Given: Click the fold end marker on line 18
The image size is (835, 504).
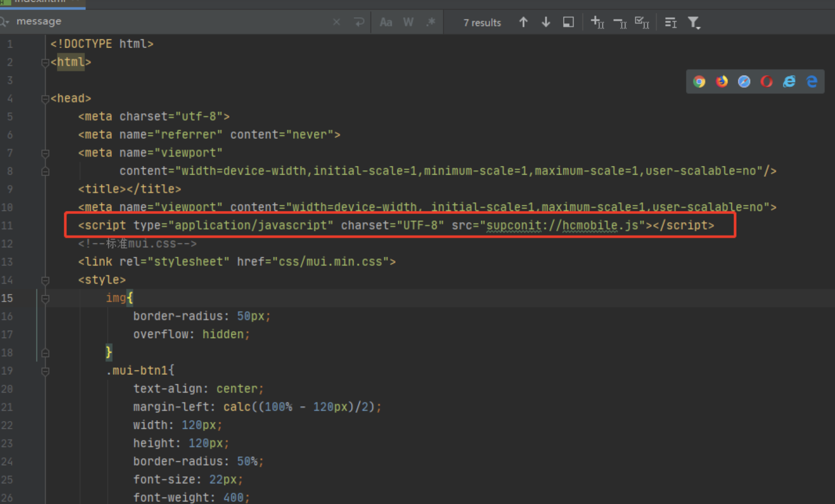Looking at the screenshot, I should click(x=45, y=353).
